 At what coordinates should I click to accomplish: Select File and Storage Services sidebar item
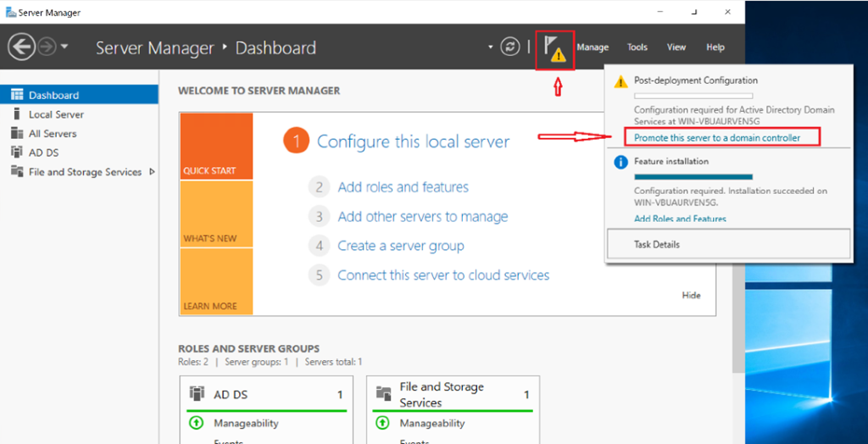pos(79,172)
